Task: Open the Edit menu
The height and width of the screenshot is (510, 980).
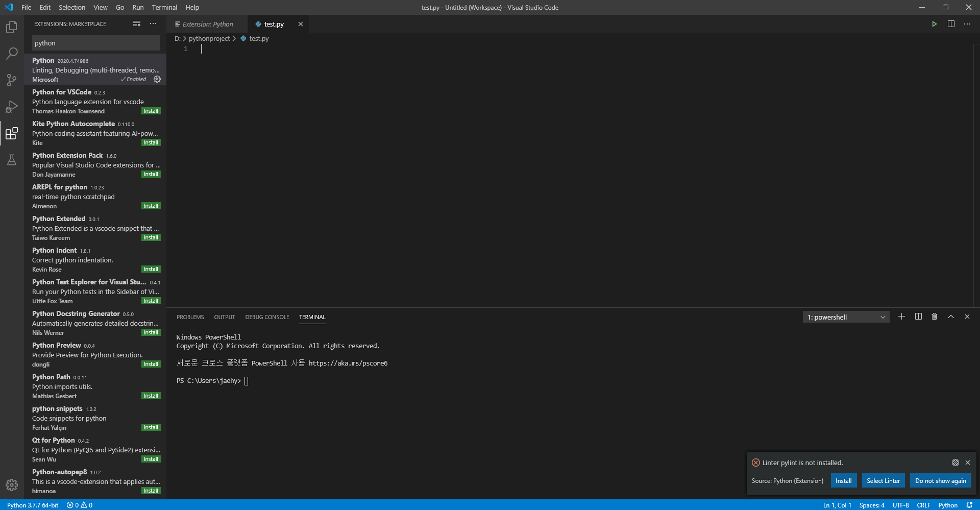Action: [x=45, y=7]
